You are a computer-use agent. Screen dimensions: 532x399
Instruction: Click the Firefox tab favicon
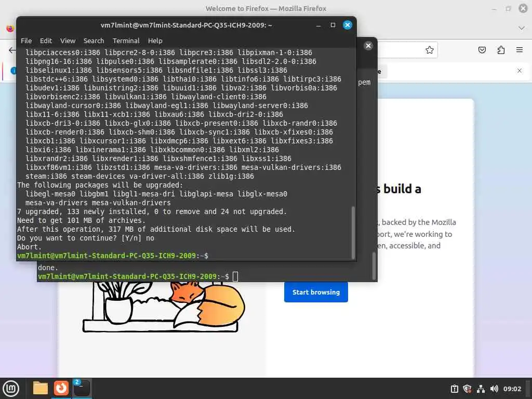coord(10,28)
